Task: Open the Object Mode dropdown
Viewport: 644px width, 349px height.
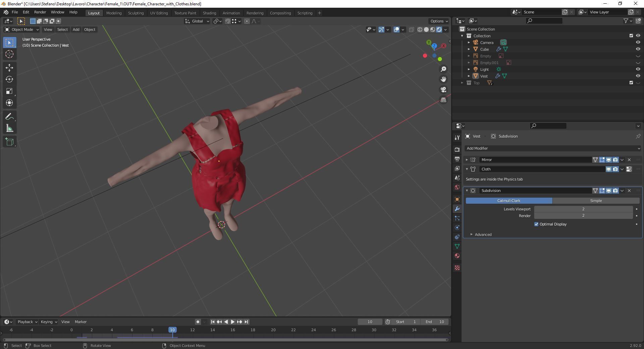Action: (x=22, y=30)
